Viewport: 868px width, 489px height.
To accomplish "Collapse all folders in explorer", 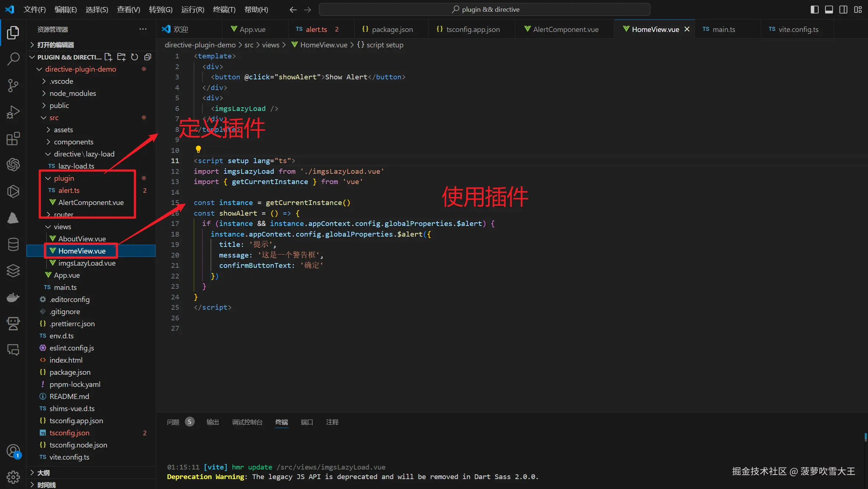I will (x=148, y=57).
